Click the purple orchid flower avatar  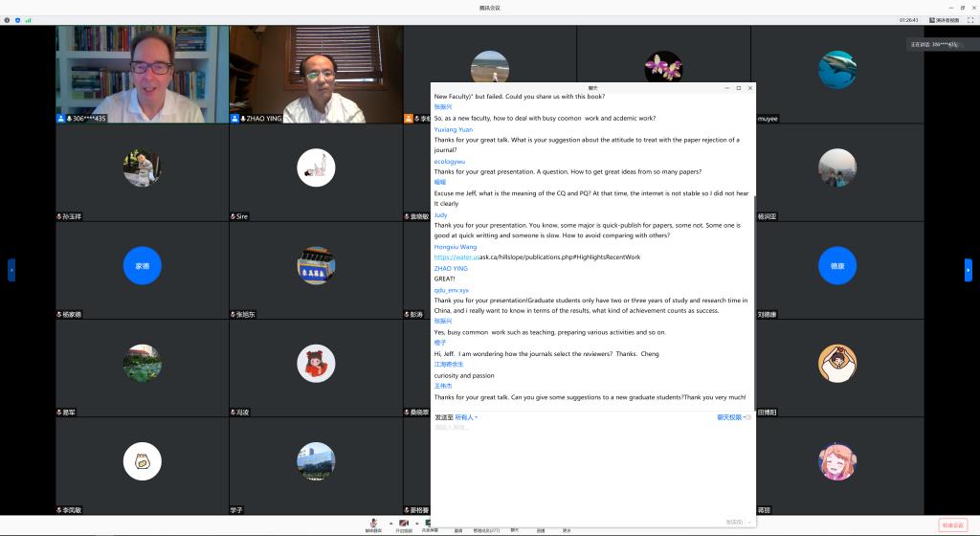click(664, 66)
